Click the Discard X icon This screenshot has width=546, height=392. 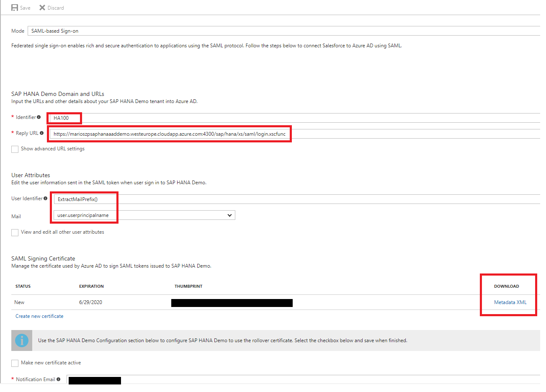[42, 8]
